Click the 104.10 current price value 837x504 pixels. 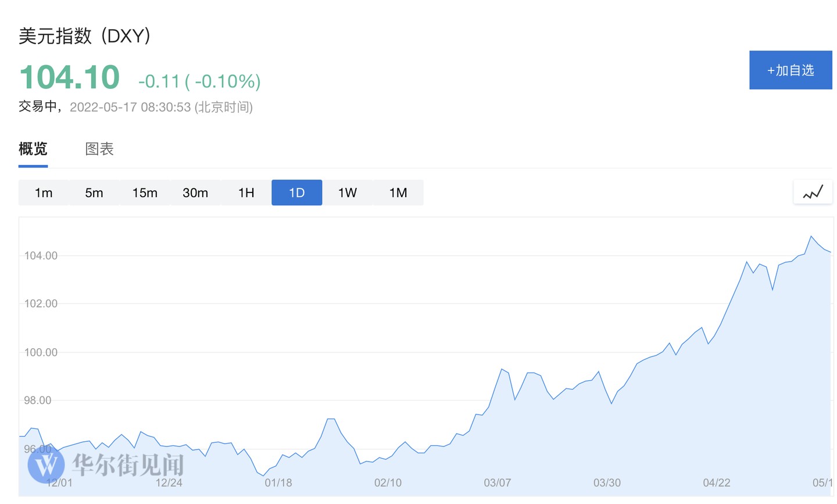(70, 77)
